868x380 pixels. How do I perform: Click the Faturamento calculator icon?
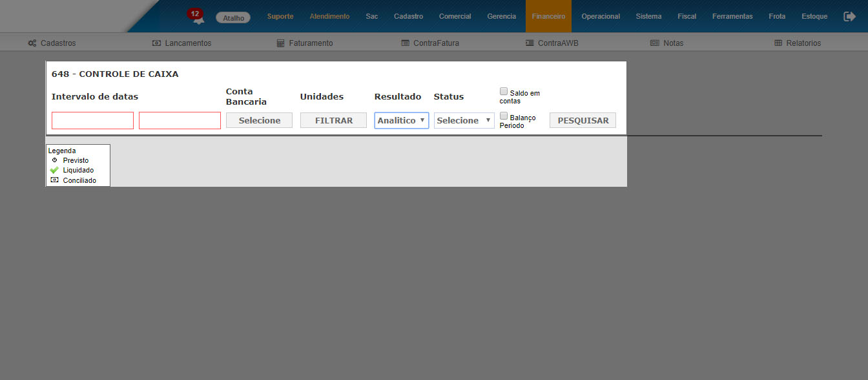pos(280,43)
